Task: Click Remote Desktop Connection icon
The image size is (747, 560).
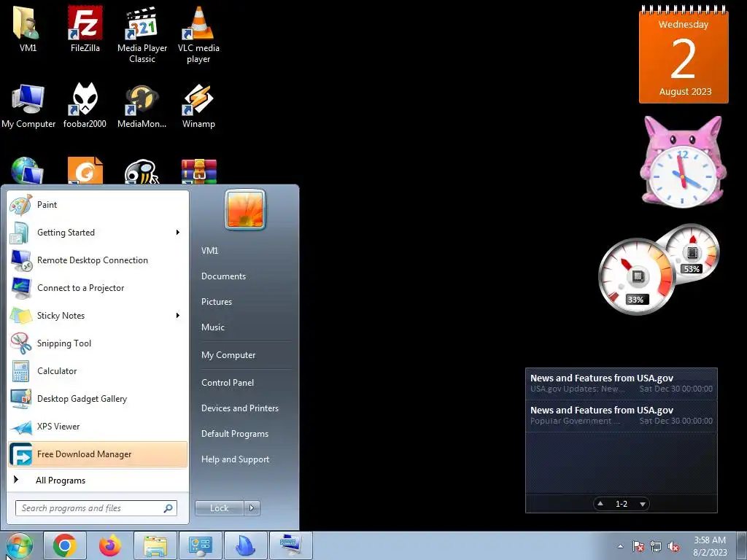Action: [21, 260]
